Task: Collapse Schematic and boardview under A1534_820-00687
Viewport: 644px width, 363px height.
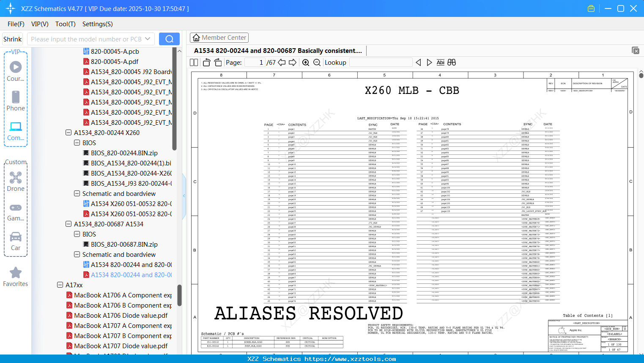Action: 77,254
